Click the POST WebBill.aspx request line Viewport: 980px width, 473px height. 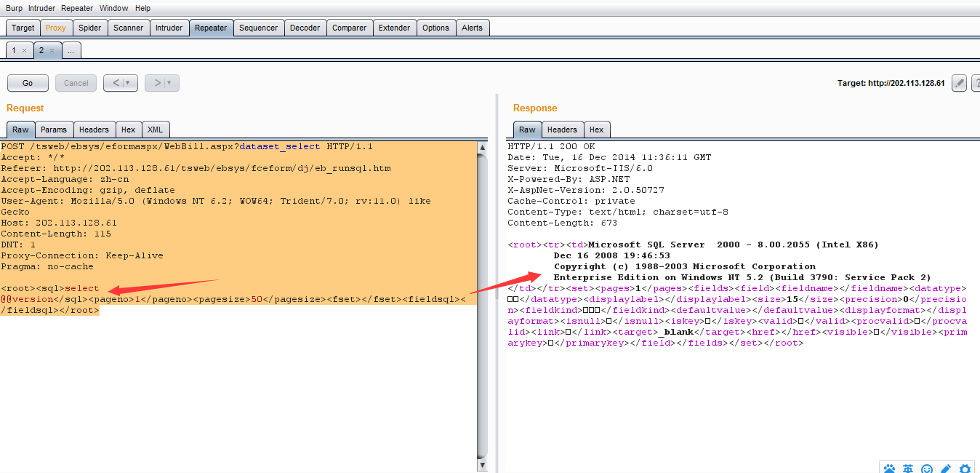coord(187,146)
